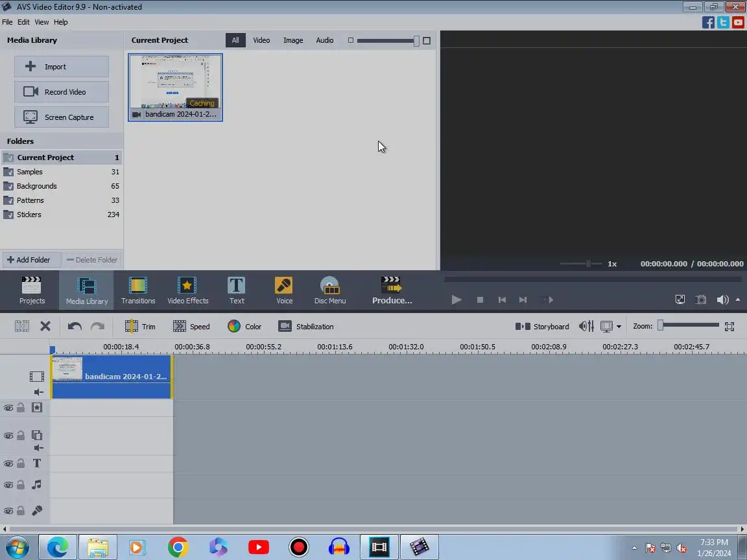Select the Samples folder
The width and height of the screenshot is (747, 560).
[x=62, y=172]
